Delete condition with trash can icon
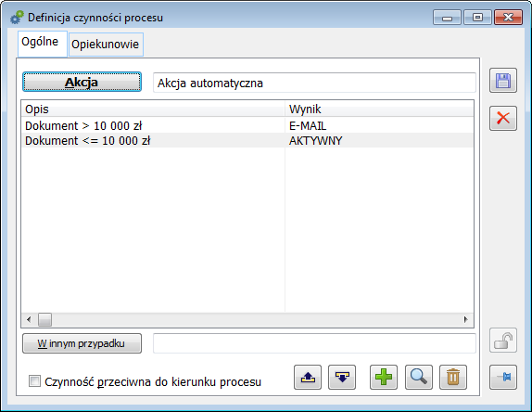Image resolution: width=532 pixels, height=412 pixels. (453, 377)
